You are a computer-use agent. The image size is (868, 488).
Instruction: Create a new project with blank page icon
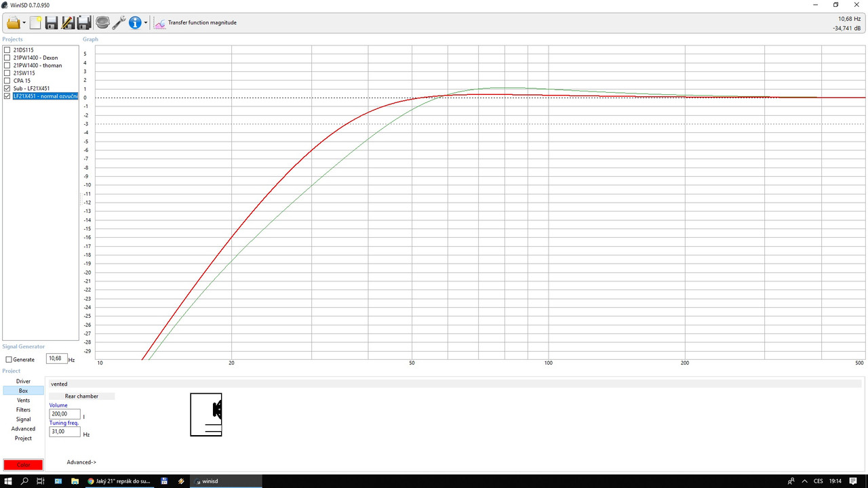coord(35,23)
